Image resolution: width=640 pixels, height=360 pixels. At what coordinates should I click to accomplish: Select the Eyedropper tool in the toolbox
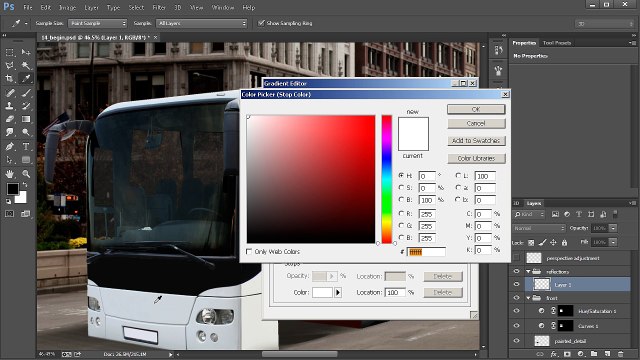(x=26, y=78)
